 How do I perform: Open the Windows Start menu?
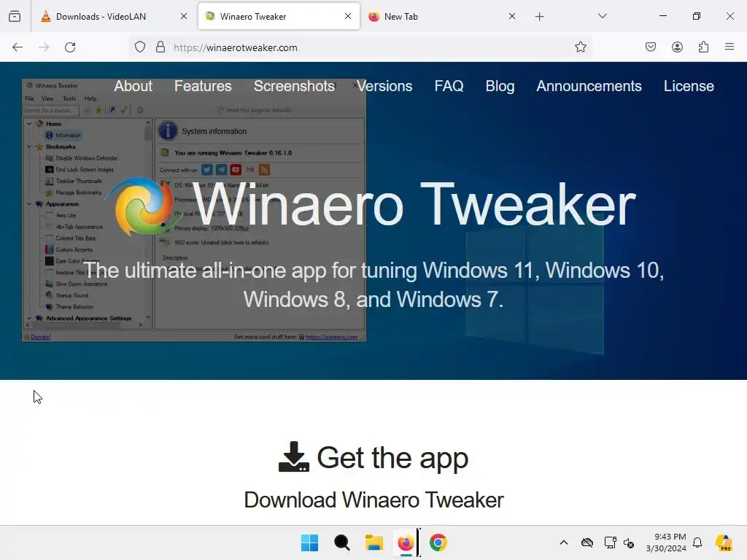pos(309,542)
